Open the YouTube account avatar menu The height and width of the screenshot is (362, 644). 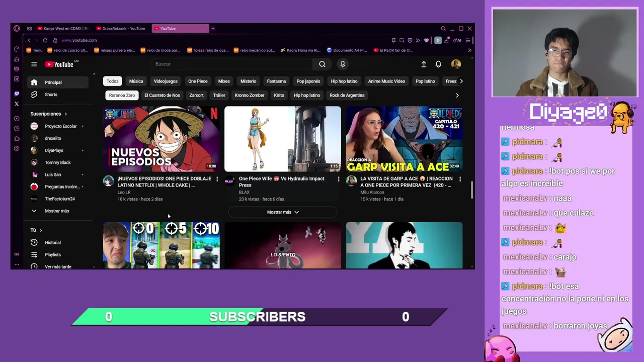pyautogui.click(x=456, y=64)
